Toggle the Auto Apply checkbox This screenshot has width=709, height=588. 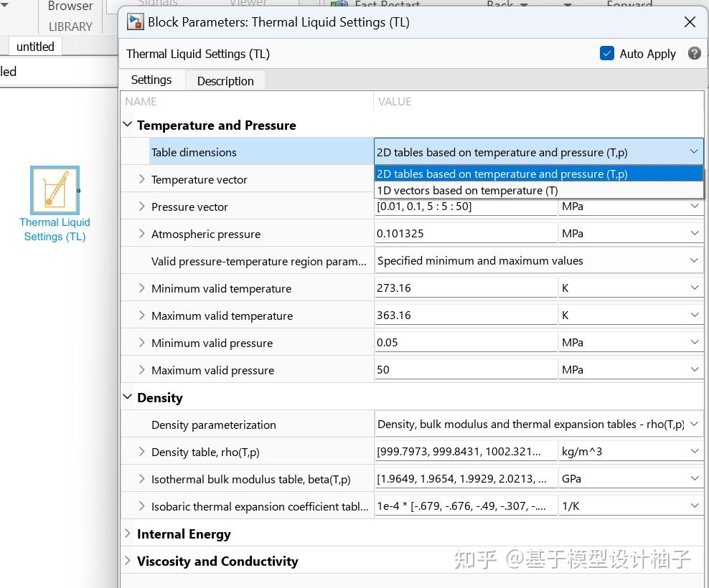[607, 53]
